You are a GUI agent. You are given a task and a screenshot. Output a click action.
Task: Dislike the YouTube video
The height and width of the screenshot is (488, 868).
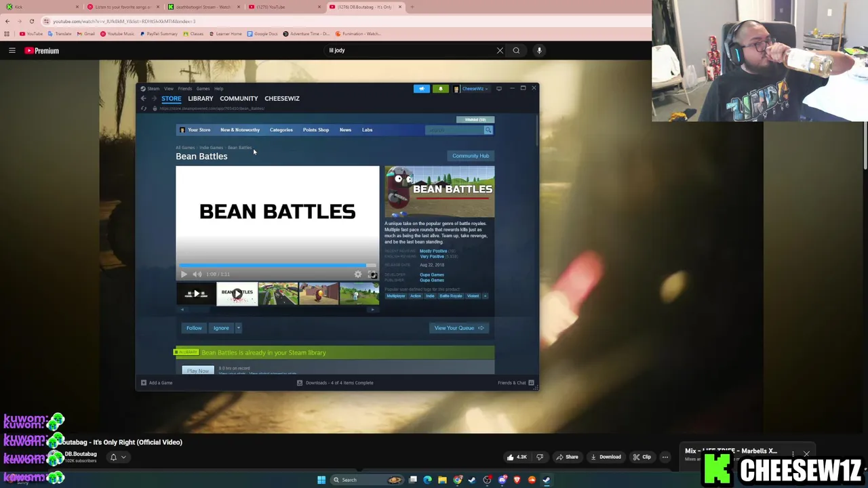pyautogui.click(x=540, y=457)
